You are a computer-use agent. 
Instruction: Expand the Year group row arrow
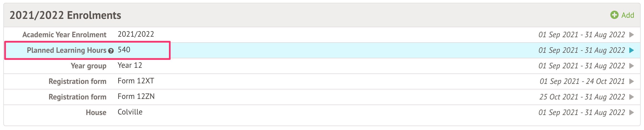pyautogui.click(x=631, y=66)
